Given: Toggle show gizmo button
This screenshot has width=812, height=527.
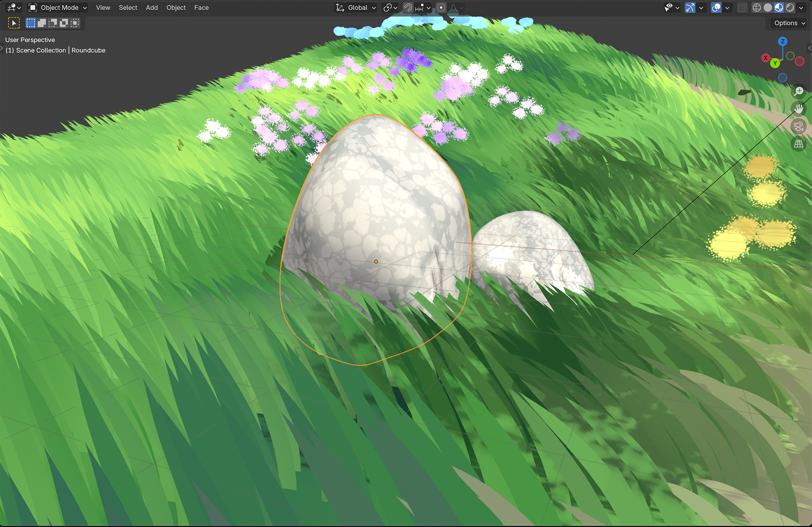Looking at the screenshot, I should click(690, 8).
